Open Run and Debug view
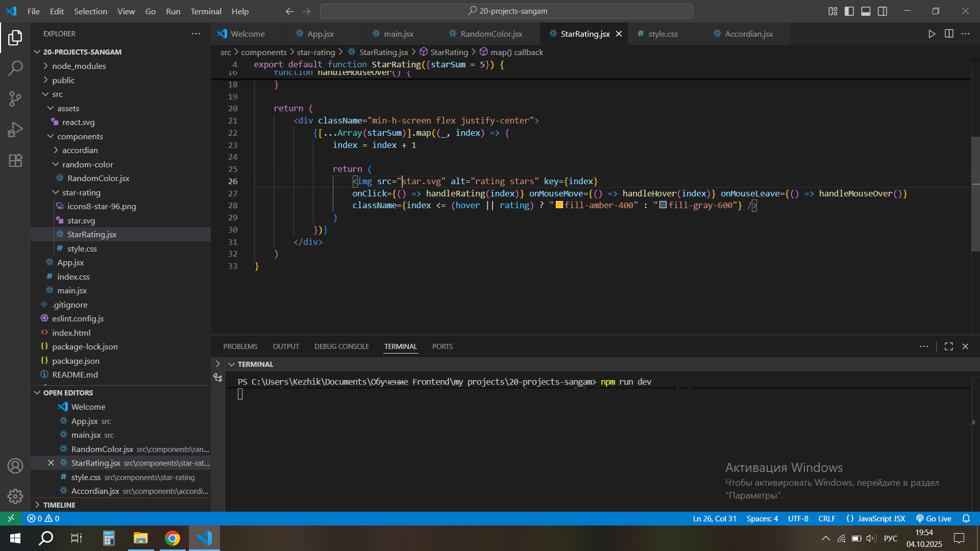Viewport: 980px width, 551px height. click(x=15, y=130)
